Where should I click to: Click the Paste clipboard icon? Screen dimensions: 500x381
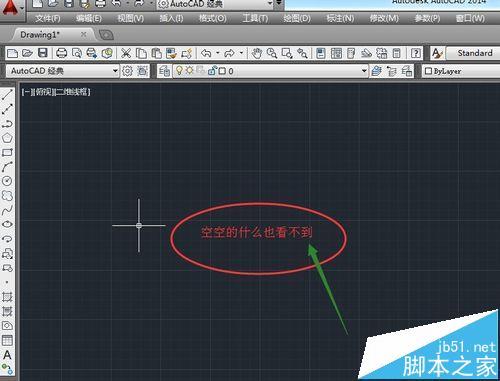pos(156,53)
